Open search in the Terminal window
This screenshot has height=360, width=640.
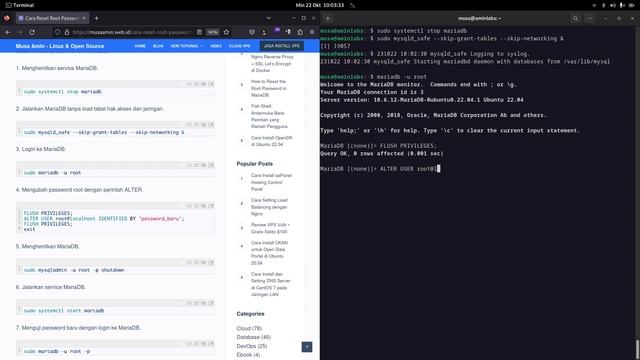[x=576, y=18]
